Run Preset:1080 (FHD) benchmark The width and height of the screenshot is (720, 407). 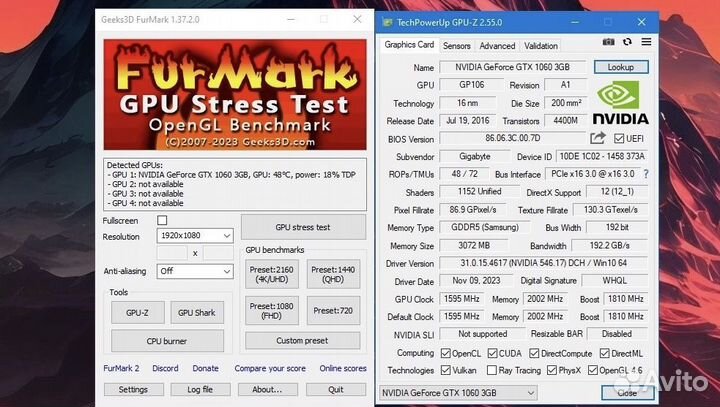click(x=272, y=311)
